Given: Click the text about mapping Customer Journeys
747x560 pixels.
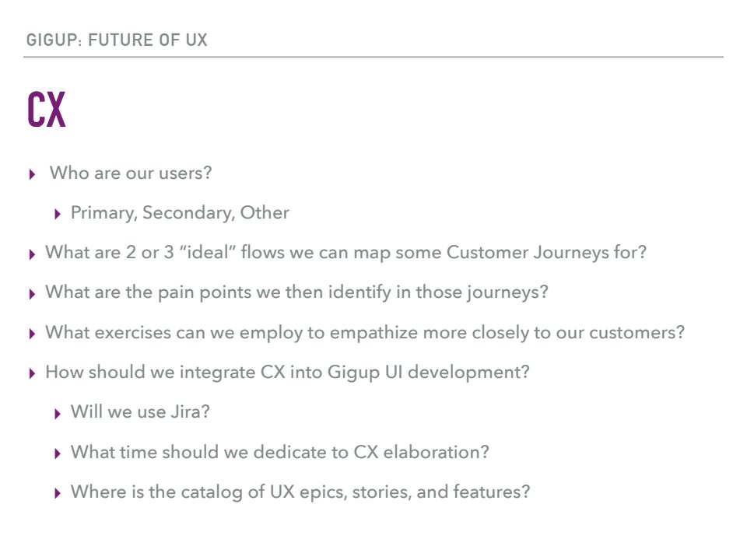Looking at the screenshot, I should pos(345,253).
